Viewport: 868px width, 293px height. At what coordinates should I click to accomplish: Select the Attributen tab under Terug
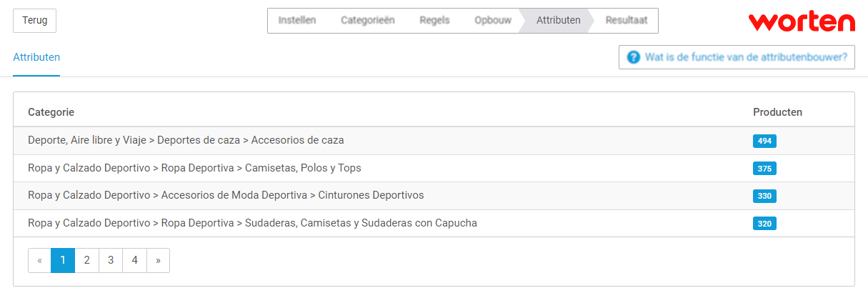click(x=36, y=57)
